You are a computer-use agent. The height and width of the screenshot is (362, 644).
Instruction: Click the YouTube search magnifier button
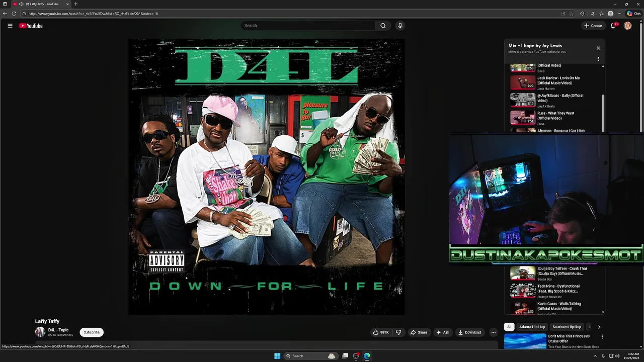point(383,26)
